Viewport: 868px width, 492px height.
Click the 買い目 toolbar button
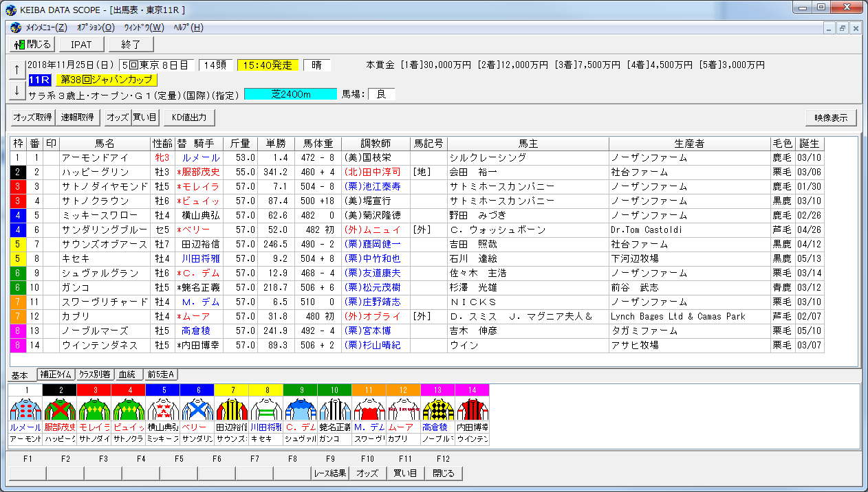coord(144,118)
